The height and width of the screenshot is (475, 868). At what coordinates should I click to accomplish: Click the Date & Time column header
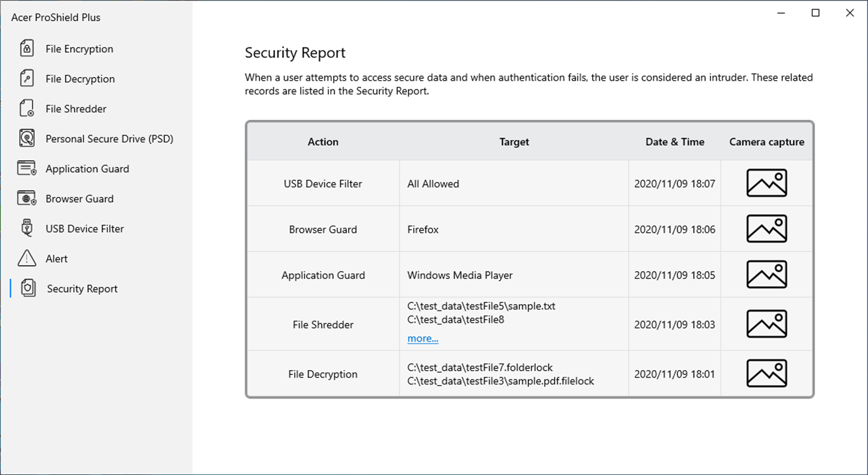tap(674, 142)
